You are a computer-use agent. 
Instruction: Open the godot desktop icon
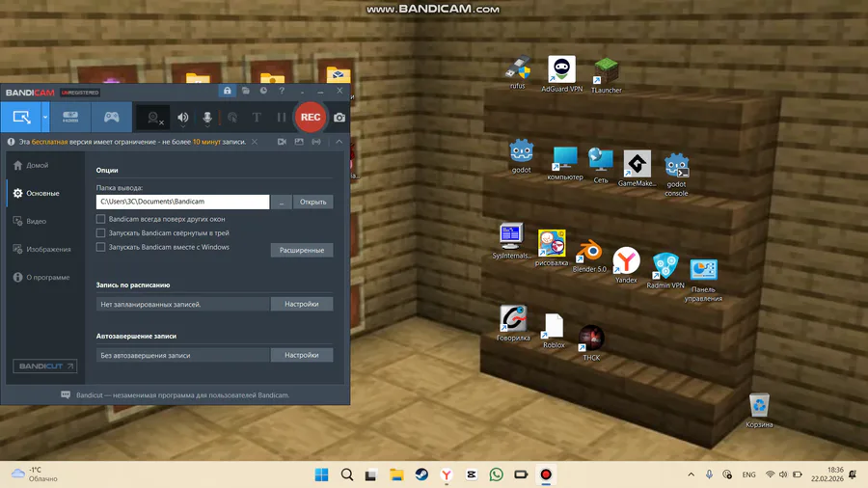coord(521,156)
